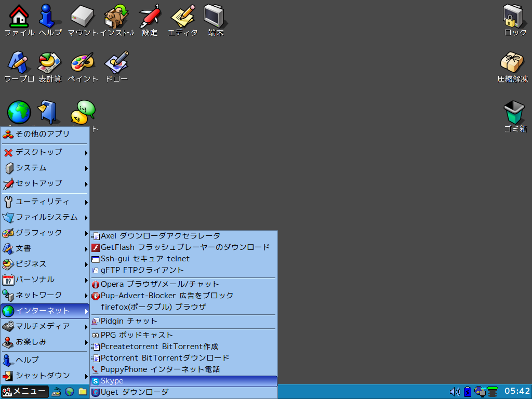Launch Ssh-gui セキュア telnet
This screenshot has width=532, height=399.
point(183,259)
